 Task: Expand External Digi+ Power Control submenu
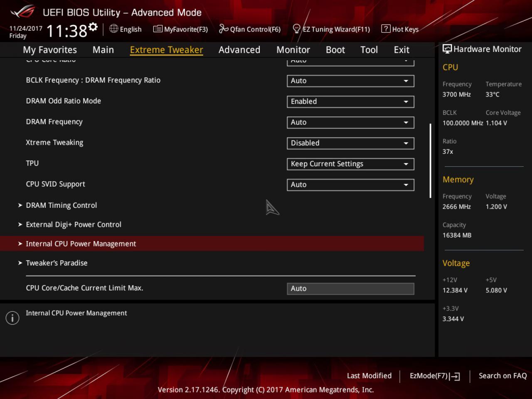pyautogui.click(x=74, y=224)
